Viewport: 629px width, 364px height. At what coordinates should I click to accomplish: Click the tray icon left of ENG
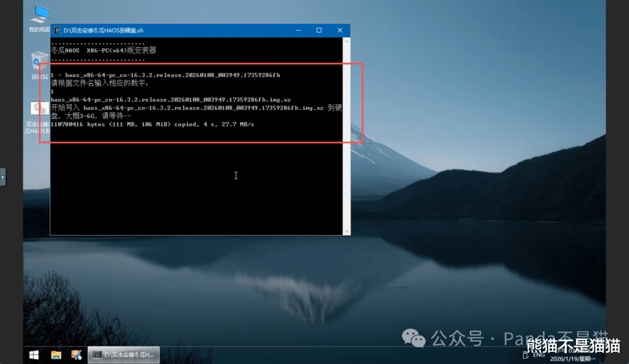click(x=525, y=355)
